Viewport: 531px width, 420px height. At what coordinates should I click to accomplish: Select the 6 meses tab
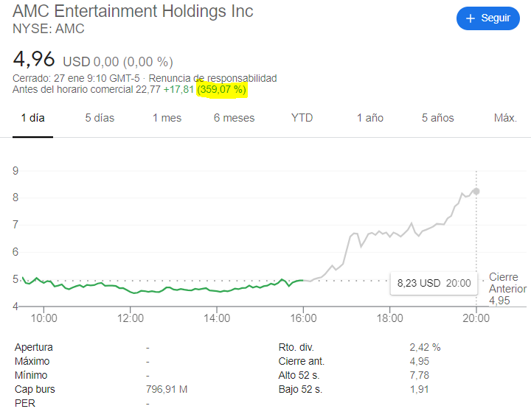pos(234,118)
